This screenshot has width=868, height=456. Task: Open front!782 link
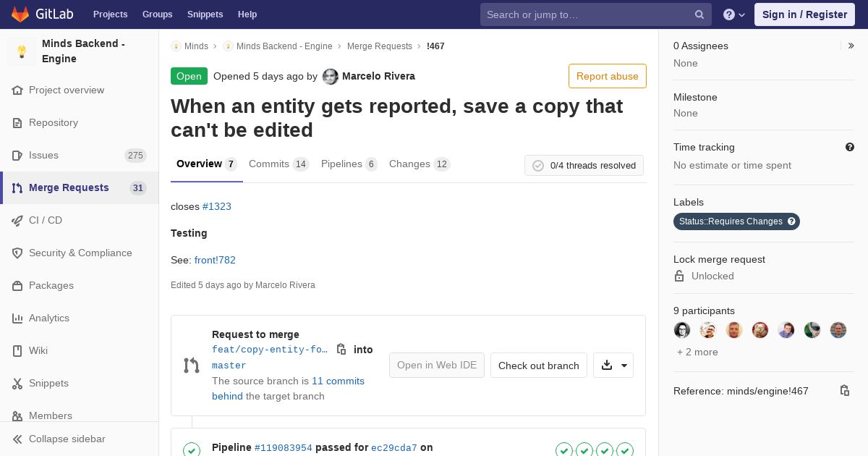point(215,260)
